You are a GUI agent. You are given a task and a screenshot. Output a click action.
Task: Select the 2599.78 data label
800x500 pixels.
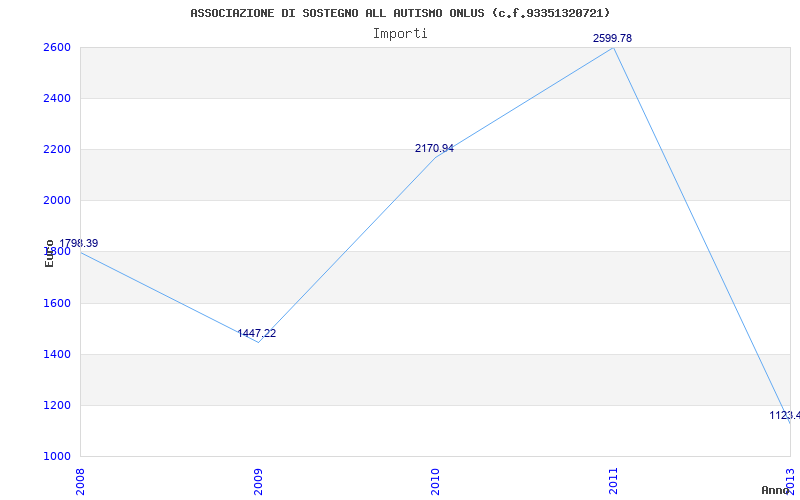[612, 38]
